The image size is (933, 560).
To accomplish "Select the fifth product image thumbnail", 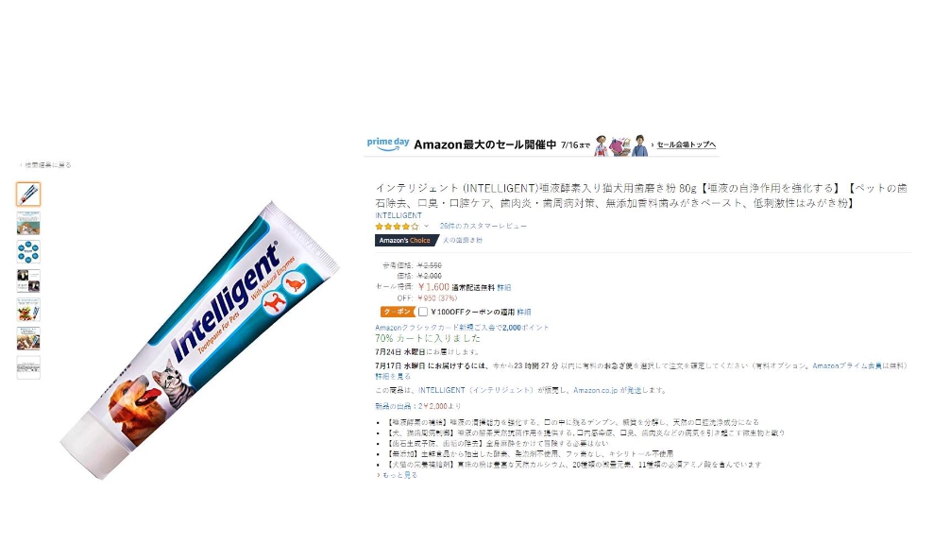I will click(28, 310).
